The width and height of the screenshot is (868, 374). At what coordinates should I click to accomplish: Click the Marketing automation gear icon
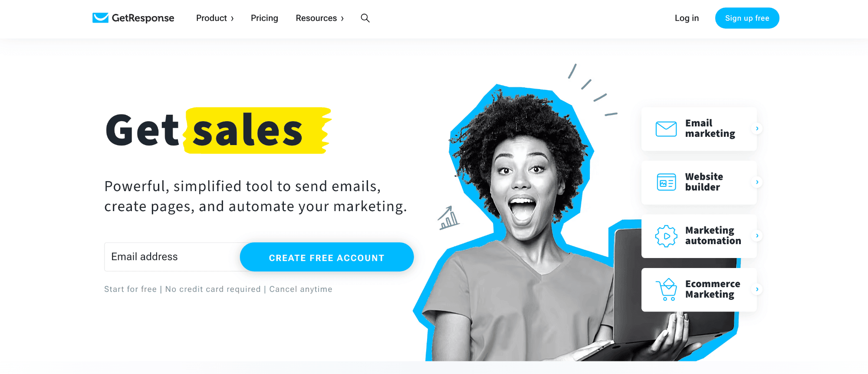tap(666, 236)
